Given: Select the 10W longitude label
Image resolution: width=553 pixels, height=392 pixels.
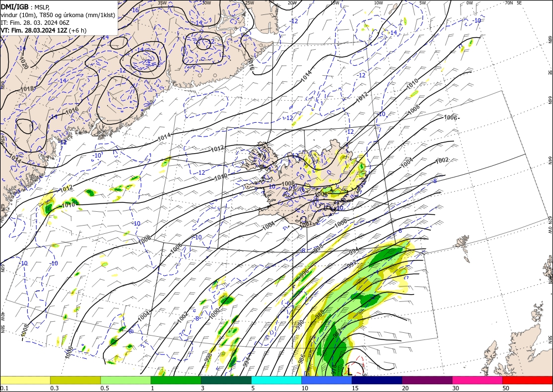Looking at the screenshot, I should [378, 3].
